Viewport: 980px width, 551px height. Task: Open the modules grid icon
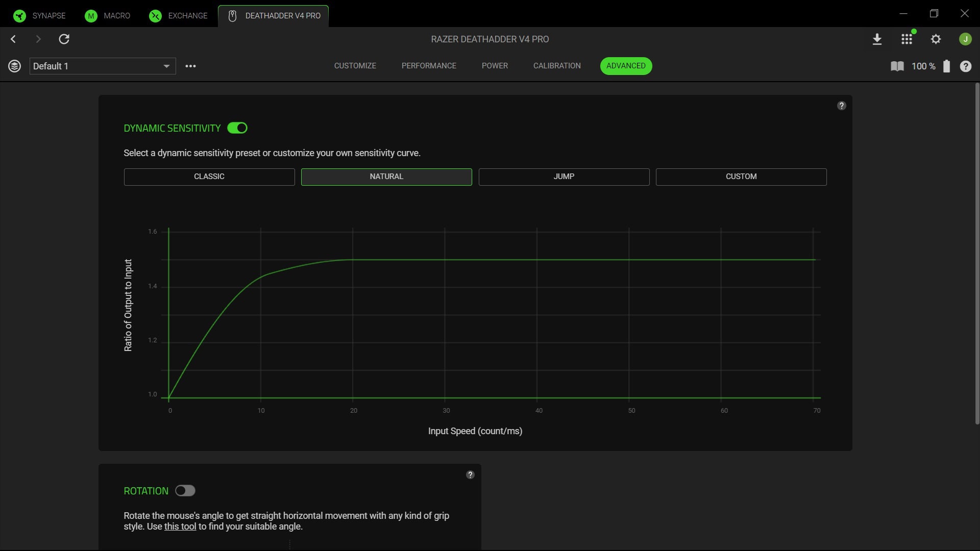(x=906, y=39)
